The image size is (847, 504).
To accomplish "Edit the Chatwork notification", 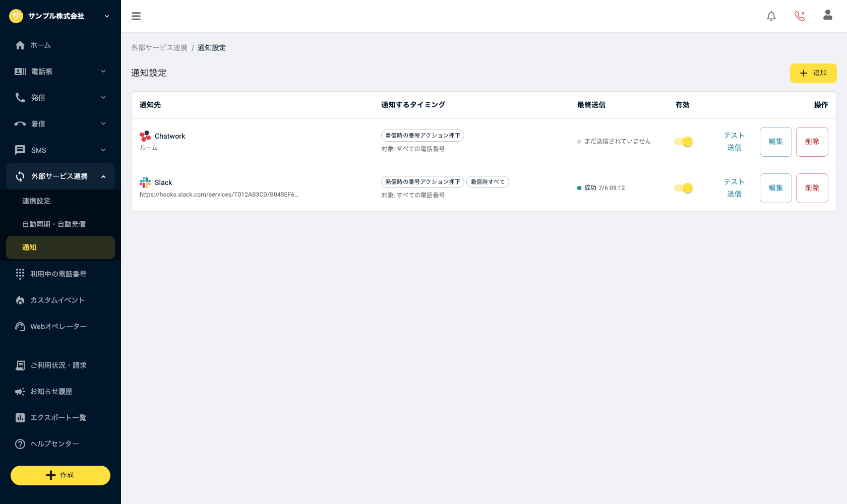I will [x=776, y=142].
